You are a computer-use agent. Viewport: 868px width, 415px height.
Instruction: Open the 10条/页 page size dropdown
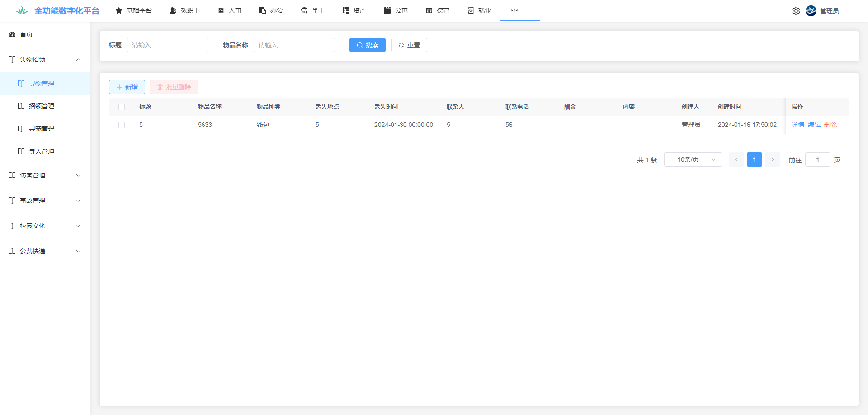pos(693,159)
